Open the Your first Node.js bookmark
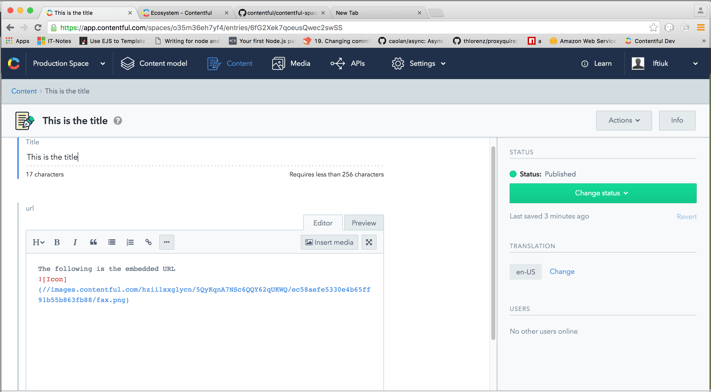Viewport: 711px width, 392px height. click(x=262, y=41)
